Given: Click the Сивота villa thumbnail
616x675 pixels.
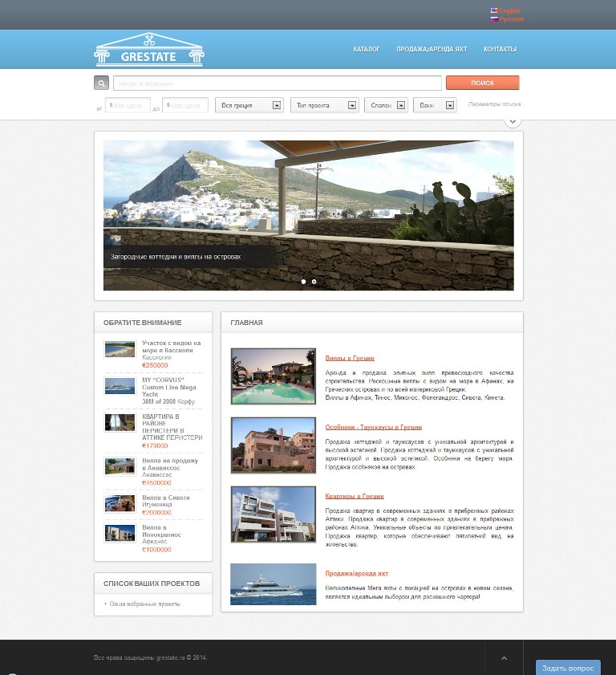Looking at the screenshot, I should coord(120,503).
